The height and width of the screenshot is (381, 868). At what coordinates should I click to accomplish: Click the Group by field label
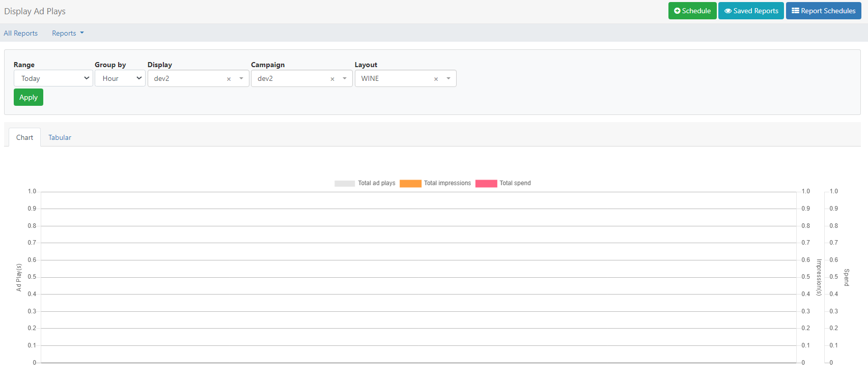tap(110, 65)
